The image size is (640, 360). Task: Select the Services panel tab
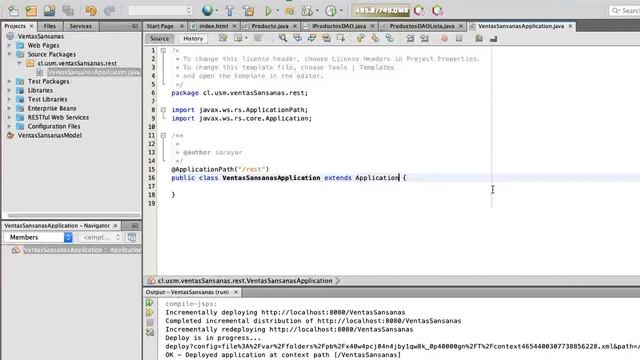pyautogui.click(x=80, y=26)
